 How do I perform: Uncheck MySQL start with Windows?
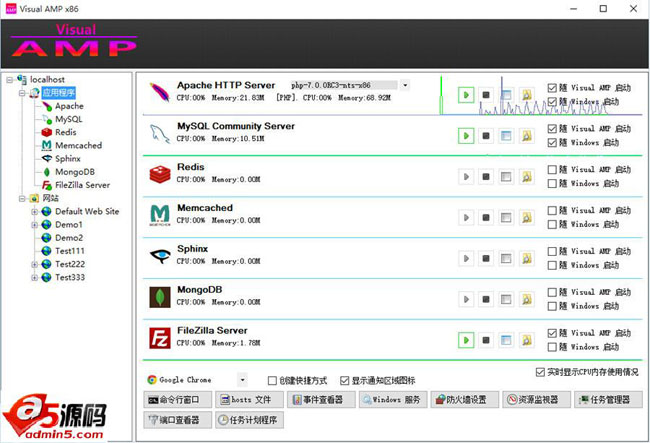coord(552,143)
